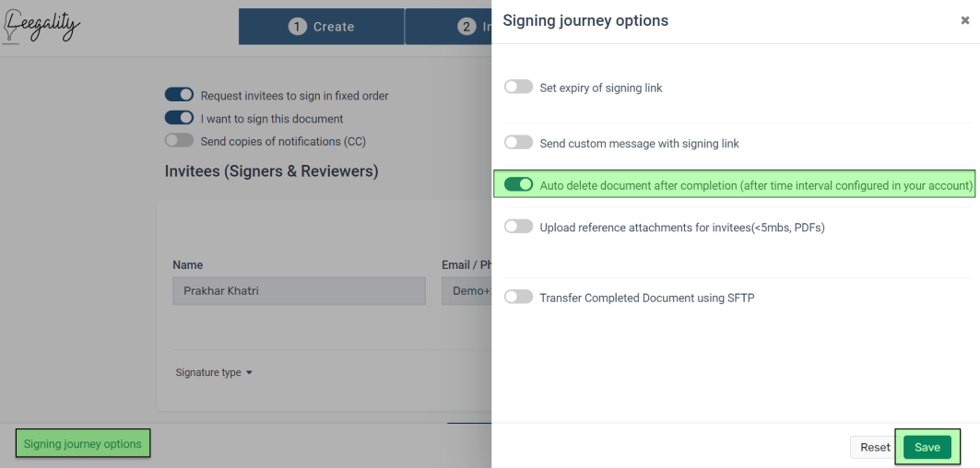Image resolution: width=980 pixels, height=468 pixels.
Task: Click the Signature type caret arrow
Action: [249, 373]
